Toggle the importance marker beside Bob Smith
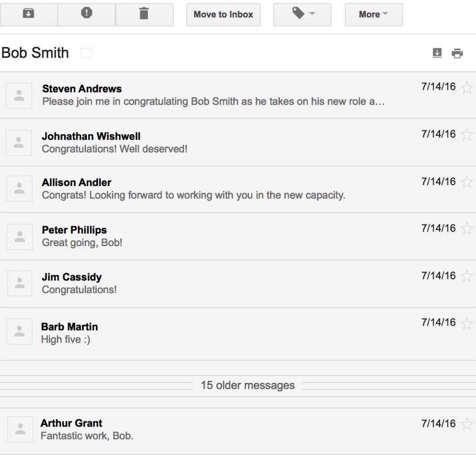 pos(86,53)
